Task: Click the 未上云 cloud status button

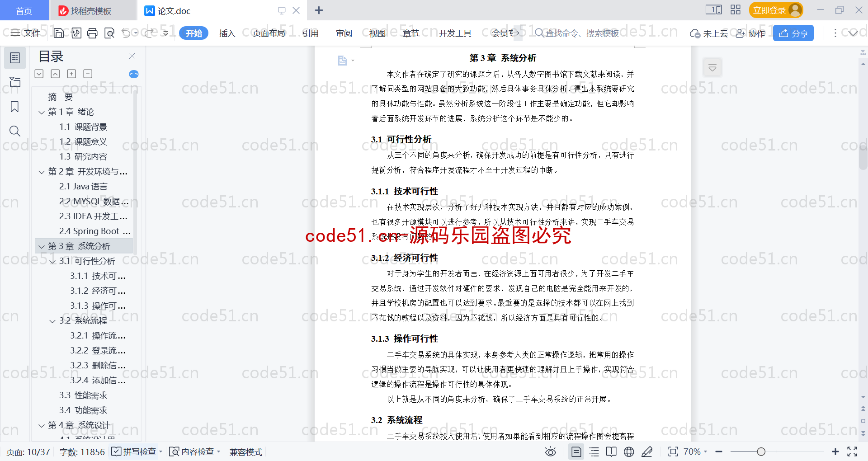Action: coord(709,33)
